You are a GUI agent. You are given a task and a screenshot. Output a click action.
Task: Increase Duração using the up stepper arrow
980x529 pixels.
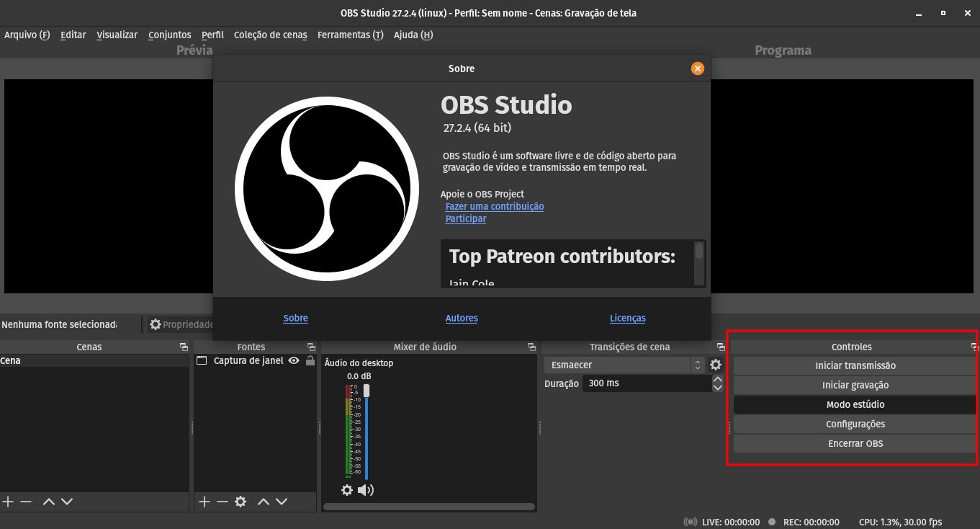click(717, 379)
